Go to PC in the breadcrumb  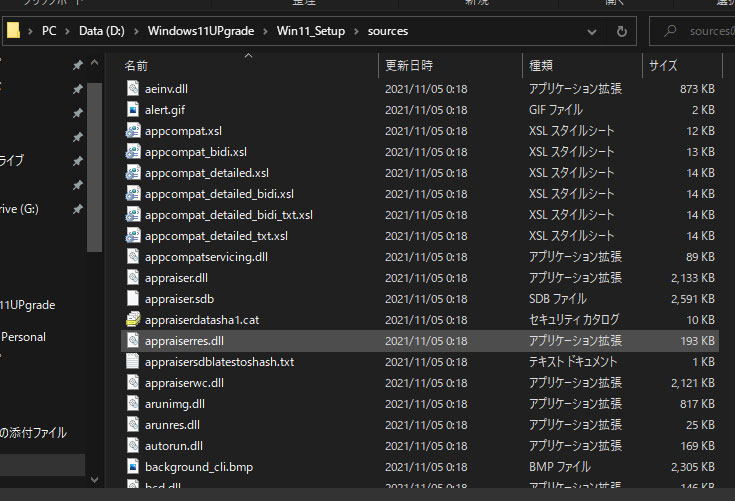coord(49,31)
